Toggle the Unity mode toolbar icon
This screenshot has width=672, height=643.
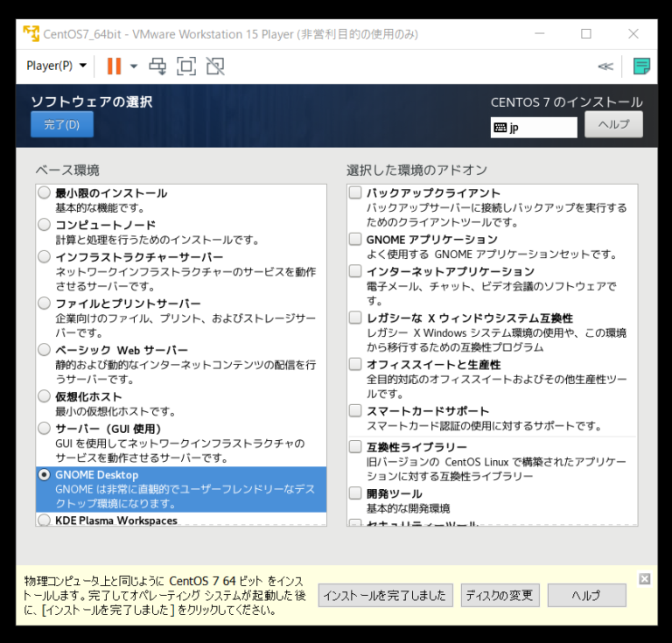(x=215, y=66)
